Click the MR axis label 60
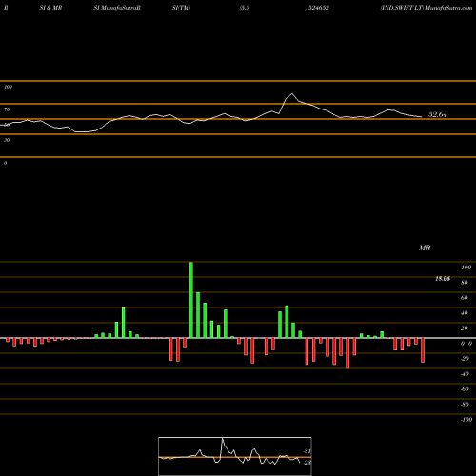The image size is (476, 476). [464, 298]
